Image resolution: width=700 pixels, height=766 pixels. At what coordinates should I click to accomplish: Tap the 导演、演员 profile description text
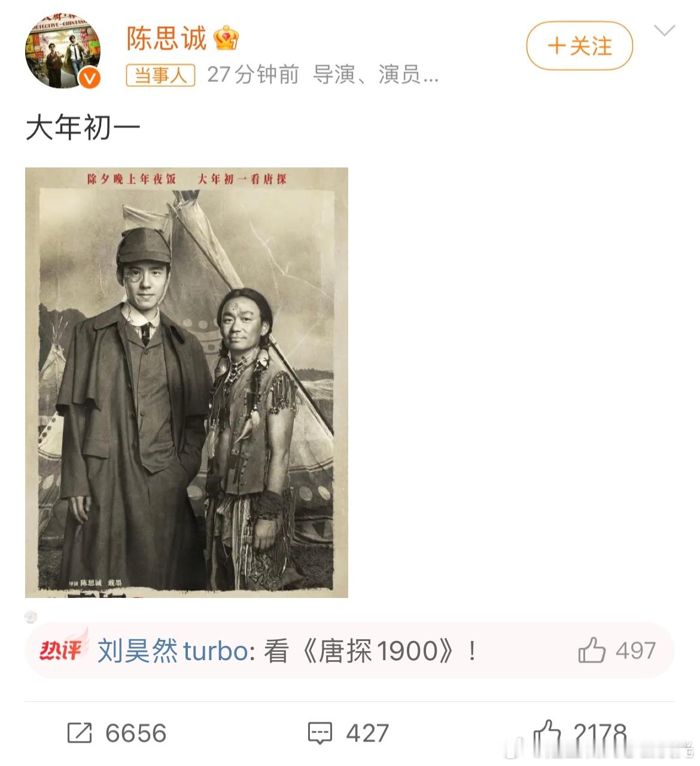point(376,75)
